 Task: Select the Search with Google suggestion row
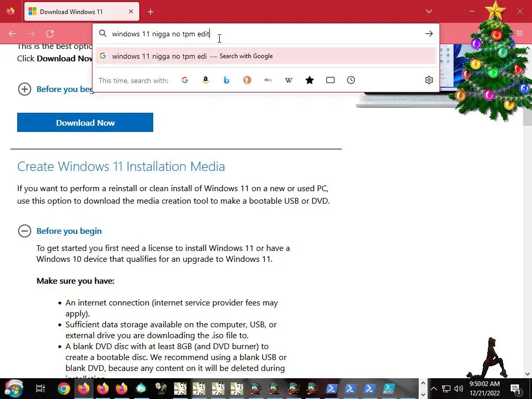[265, 56]
